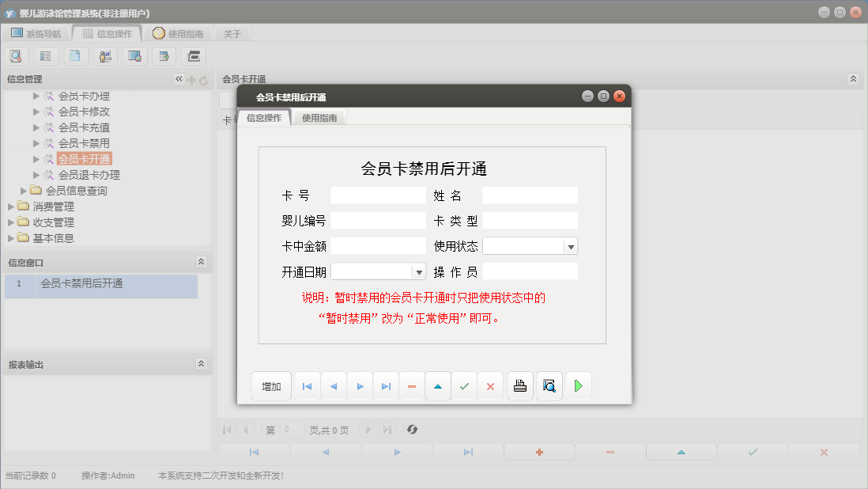Delete the record using the red minus icon
Image resolution: width=868 pixels, height=489 pixels.
[x=411, y=385]
